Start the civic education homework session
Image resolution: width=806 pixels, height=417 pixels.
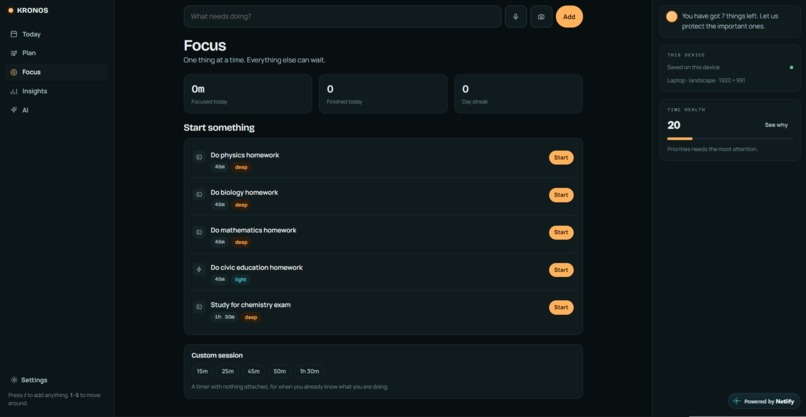point(561,270)
